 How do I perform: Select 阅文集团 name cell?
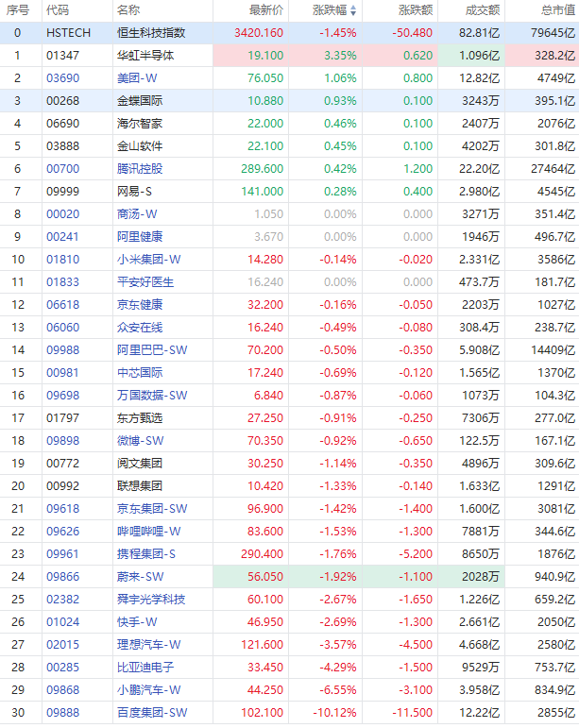point(140,464)
